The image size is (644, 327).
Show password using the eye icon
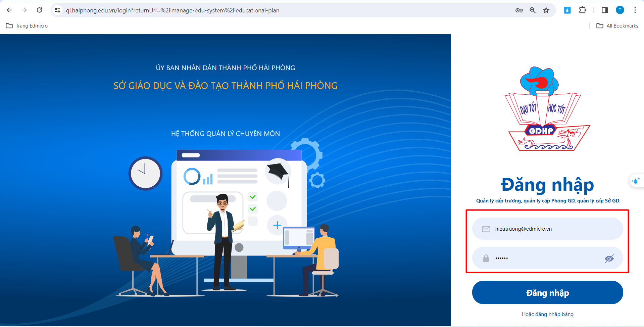pos(609,258)
